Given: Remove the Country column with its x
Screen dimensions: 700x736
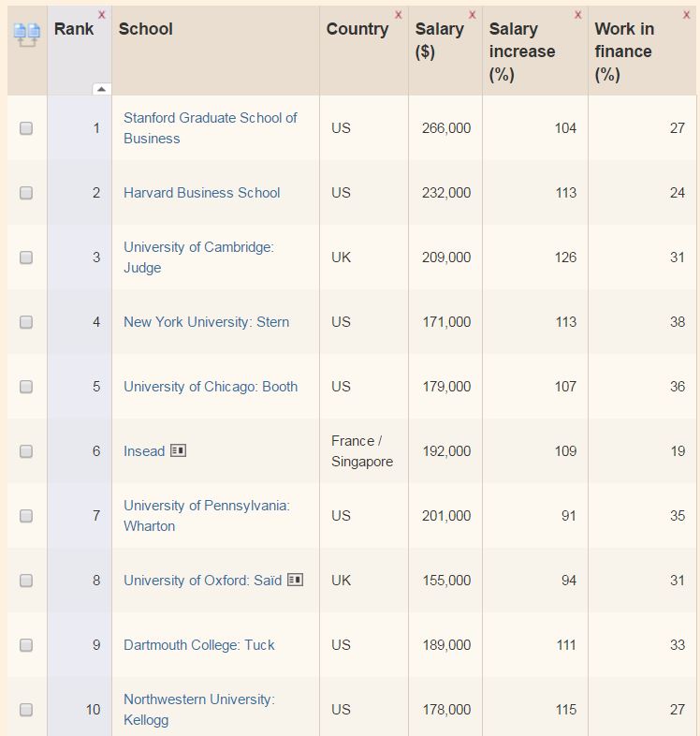Looking at the screenshot, I should 399,15.
